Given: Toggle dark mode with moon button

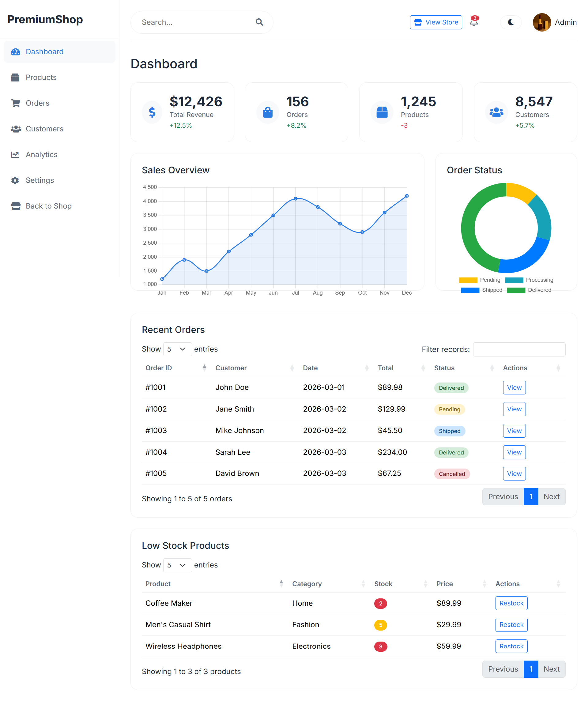Looking at the screenshot, I should tap(511, 22).
